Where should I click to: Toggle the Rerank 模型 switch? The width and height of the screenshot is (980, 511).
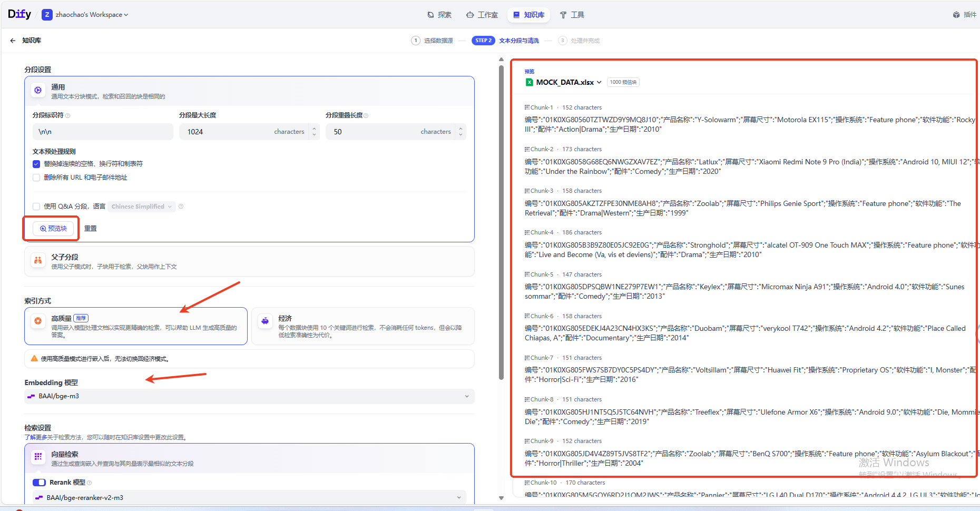(39, 483)
